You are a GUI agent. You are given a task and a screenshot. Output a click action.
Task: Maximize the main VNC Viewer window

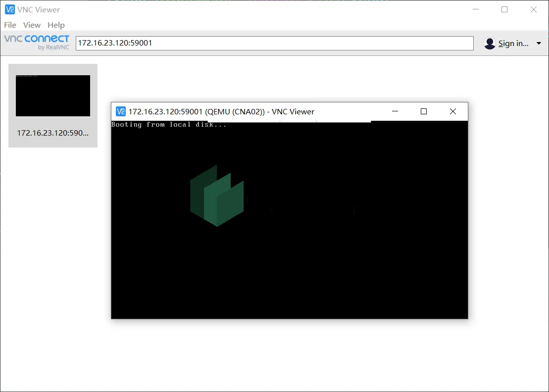click(504, 9)
